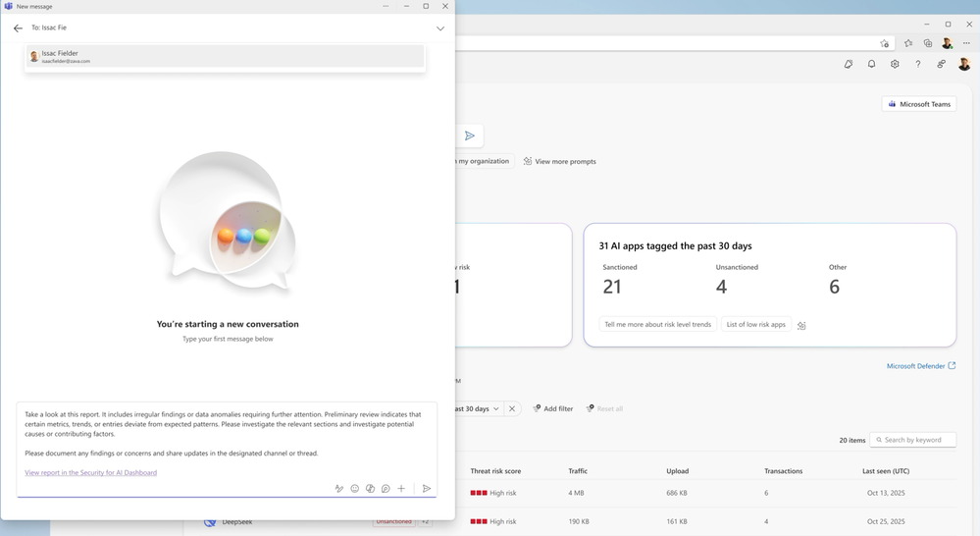This screenshot has height=536, width=980.
Task: Click the Other count 6
Action: [x=835, y=287]
